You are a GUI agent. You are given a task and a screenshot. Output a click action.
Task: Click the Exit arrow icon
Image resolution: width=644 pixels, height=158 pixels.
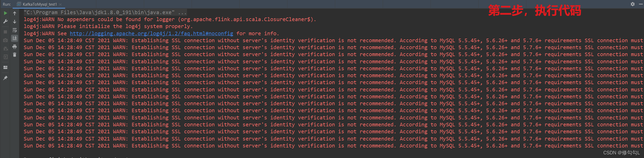point(5,57)
